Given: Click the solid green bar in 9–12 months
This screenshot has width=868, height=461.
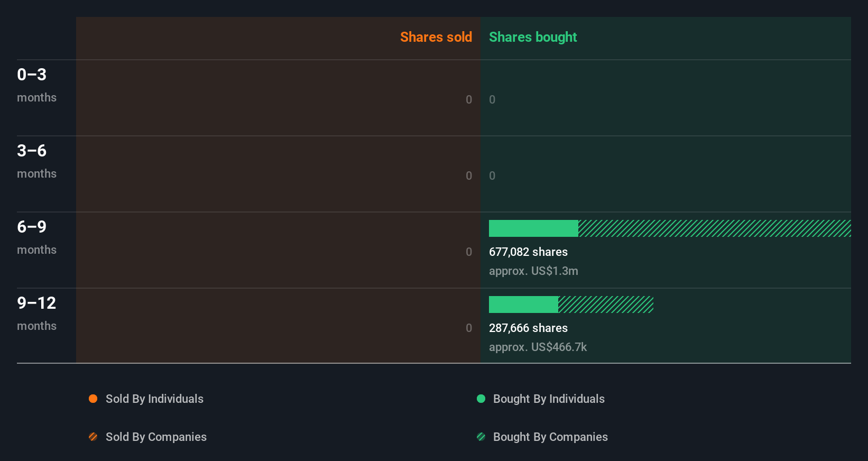Looking at the screenshot, I should [x=523, y=305].
